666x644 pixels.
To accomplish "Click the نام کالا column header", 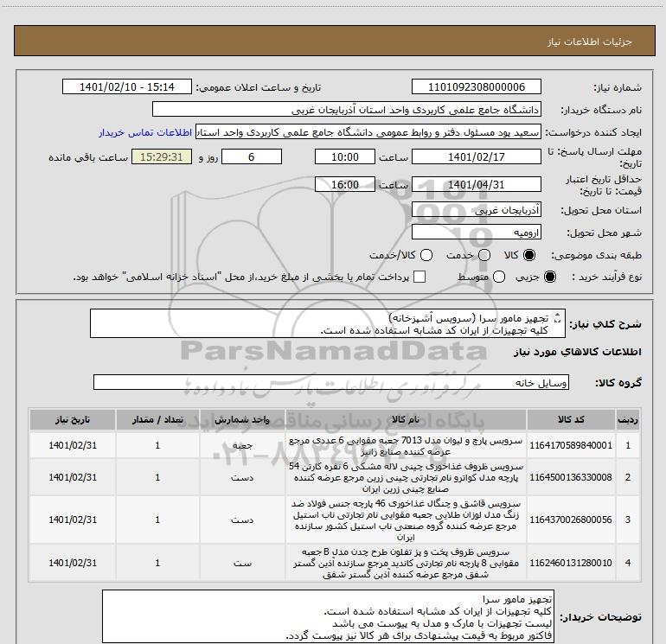I will [x=406, y=419].
